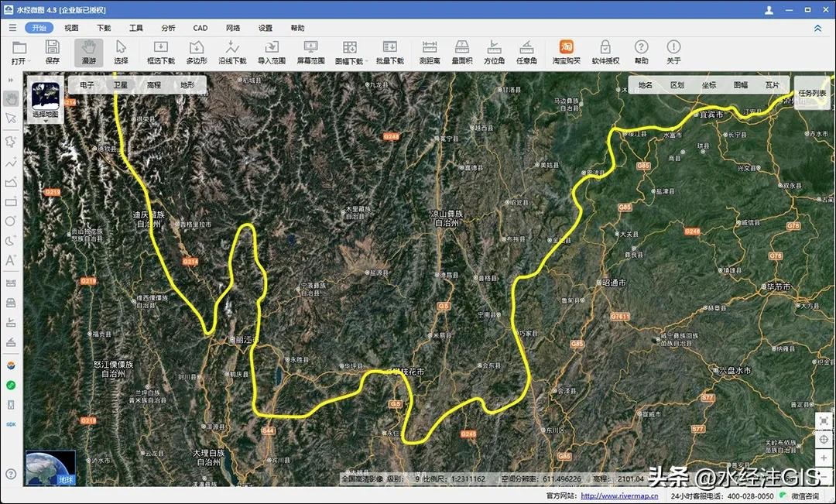Switch map layer to 电子 electronic map
Viewport: 836px width, 504px height.
[x=87, y=85]
